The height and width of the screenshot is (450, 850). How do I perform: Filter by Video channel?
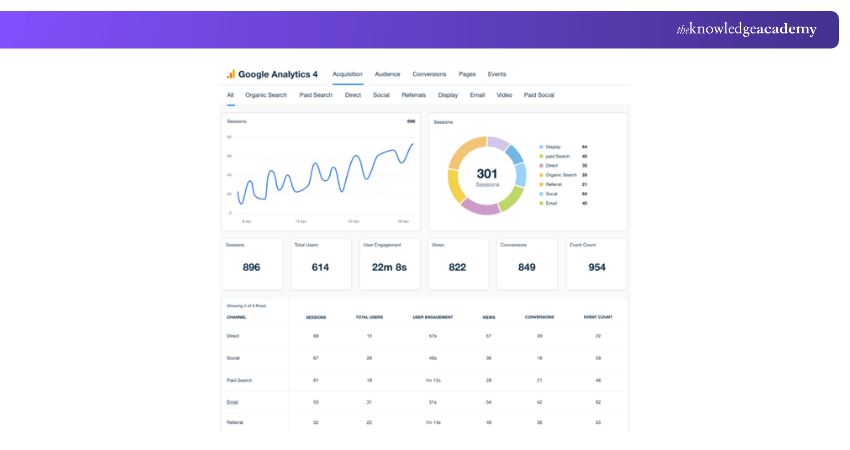click(x=505, y=95)
